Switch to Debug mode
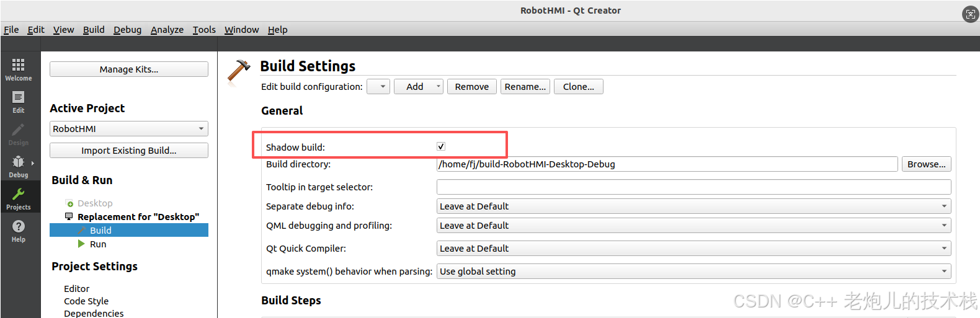Viewport: 980px width, 318px height. tap(19, 166)
